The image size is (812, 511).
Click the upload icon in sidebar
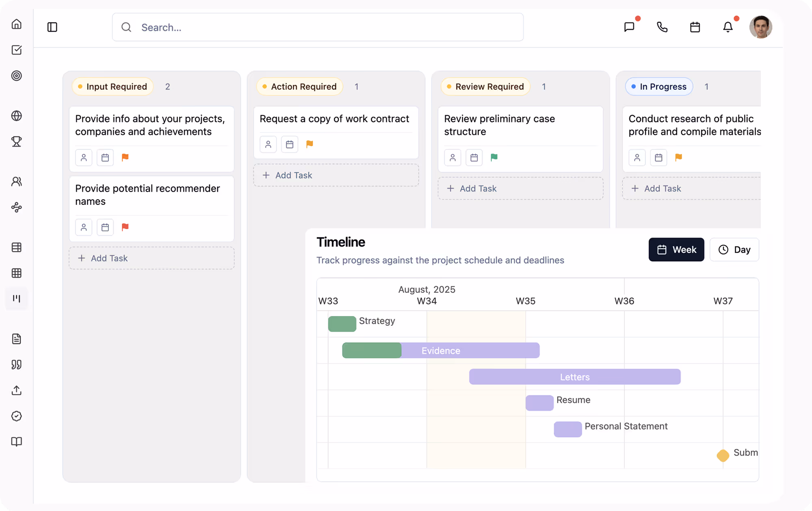tap(17, 390)
